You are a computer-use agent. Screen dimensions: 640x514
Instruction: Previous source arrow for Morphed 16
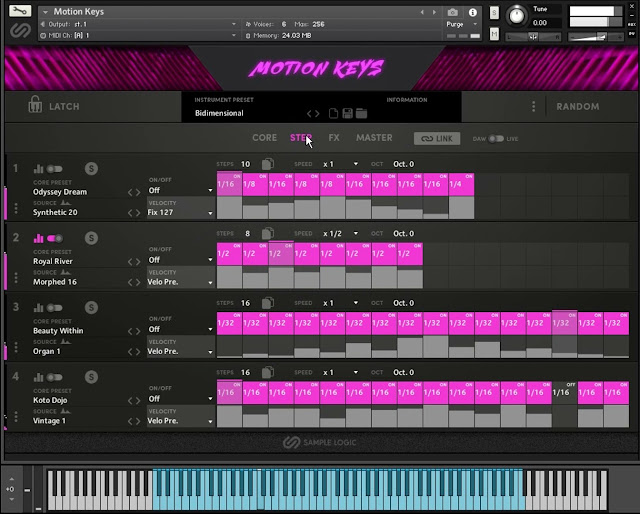click(x=131, y=282)
